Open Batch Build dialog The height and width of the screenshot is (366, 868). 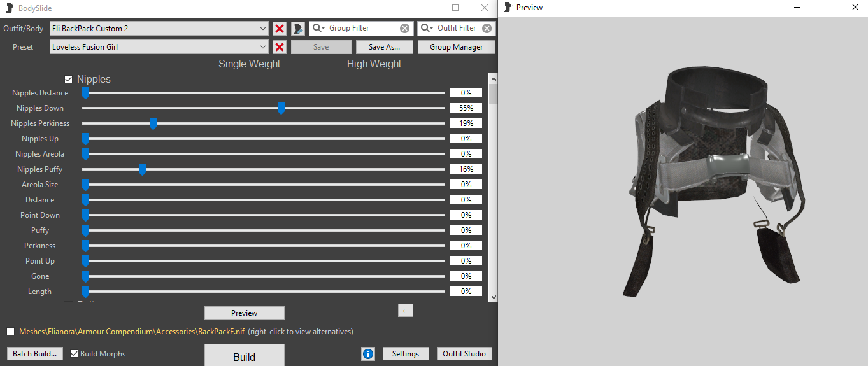point(35,354)
